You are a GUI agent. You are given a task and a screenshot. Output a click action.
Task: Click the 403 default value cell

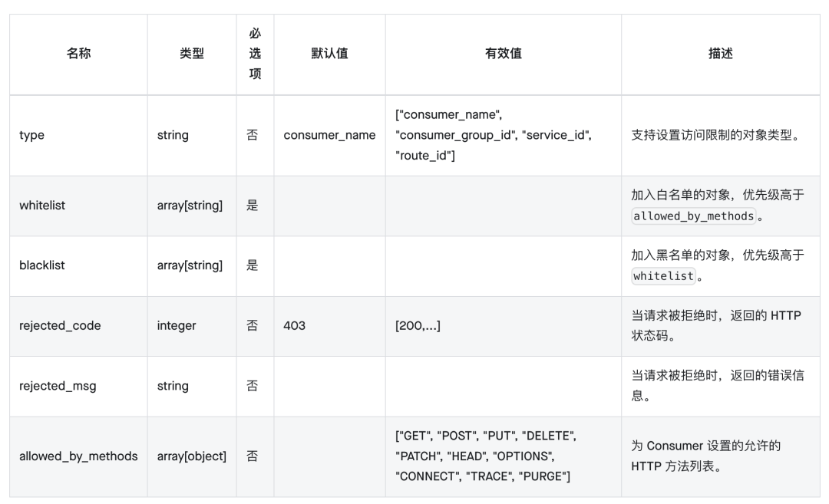click(294, 325)
